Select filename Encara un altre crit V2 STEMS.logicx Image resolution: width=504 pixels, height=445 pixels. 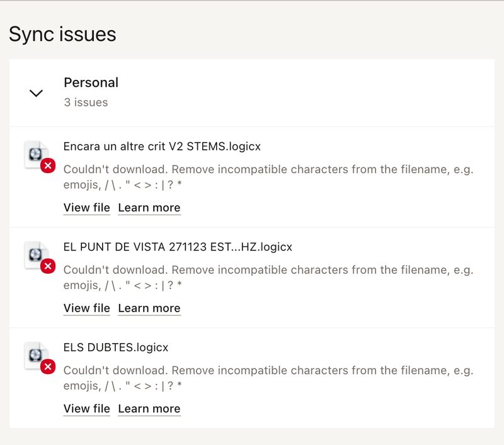pos(162,147)
